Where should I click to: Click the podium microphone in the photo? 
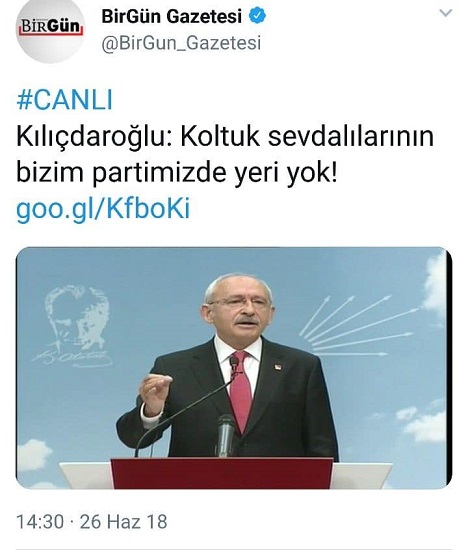click(225, 436)
